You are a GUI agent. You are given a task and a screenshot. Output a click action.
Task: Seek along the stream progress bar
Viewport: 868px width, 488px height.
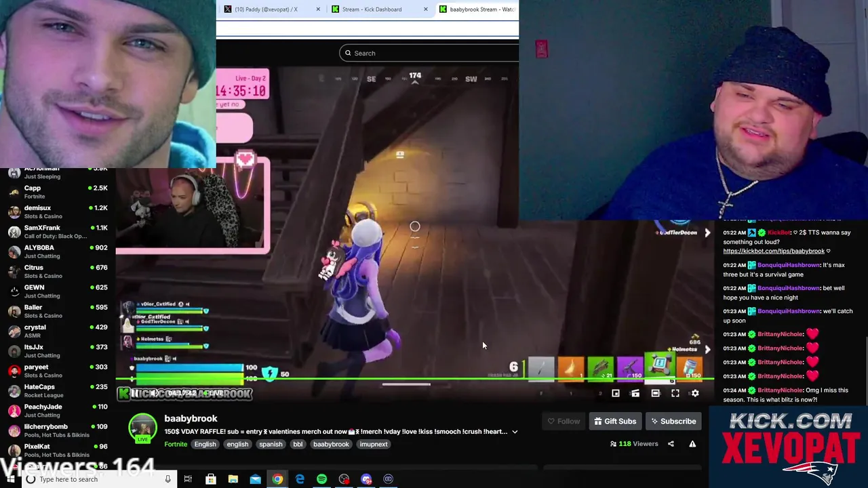414,380
